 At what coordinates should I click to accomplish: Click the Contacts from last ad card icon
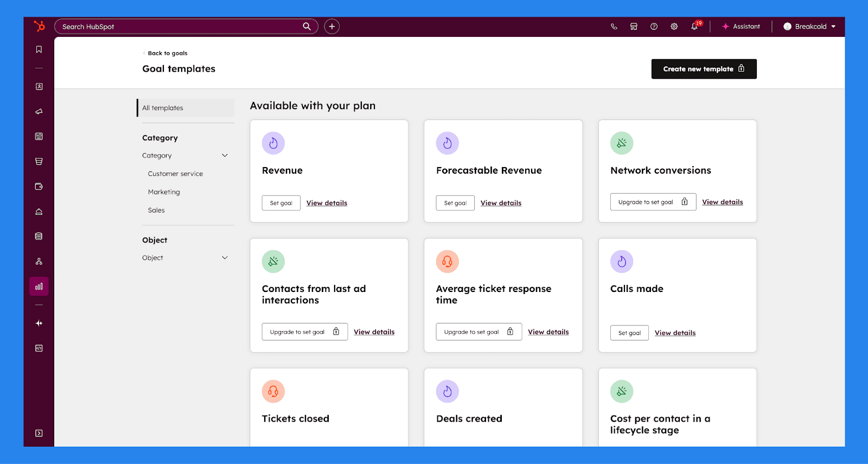(x=273, y=262)
